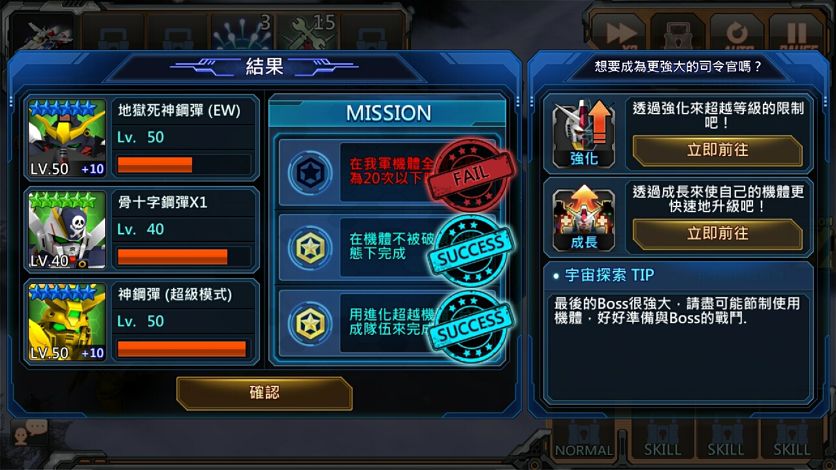Click the 地獄死神鋼彈 experience bar

point(183,165)
